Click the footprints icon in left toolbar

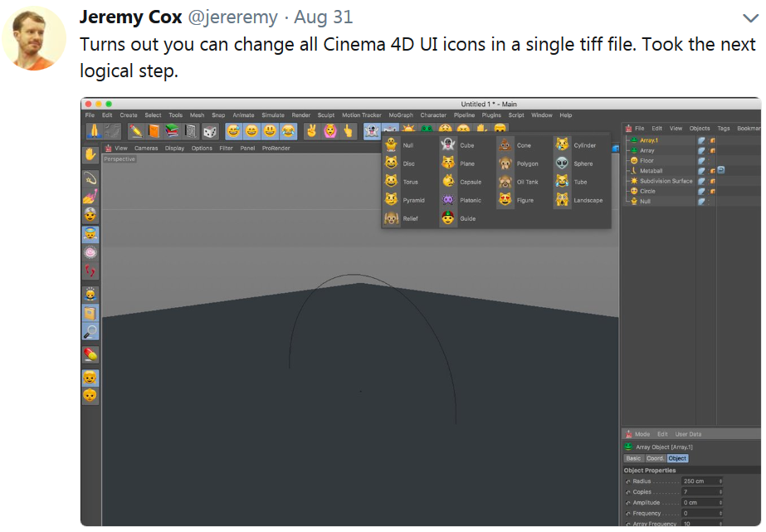90,271
